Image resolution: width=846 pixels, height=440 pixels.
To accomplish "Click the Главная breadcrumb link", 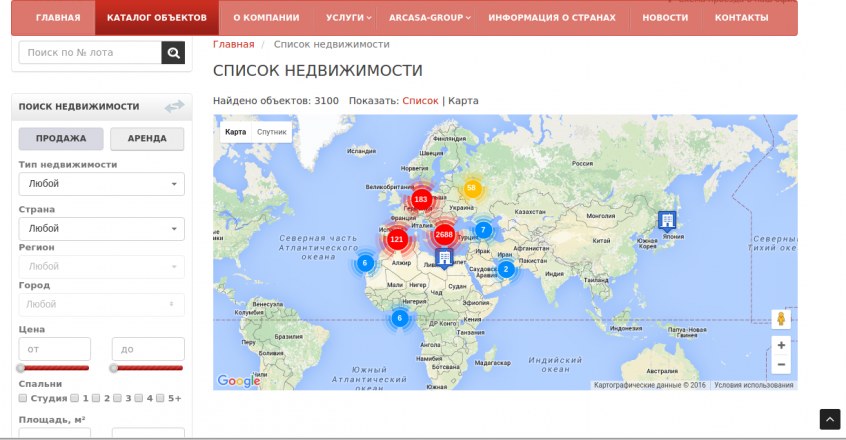I will coord(233,44).
